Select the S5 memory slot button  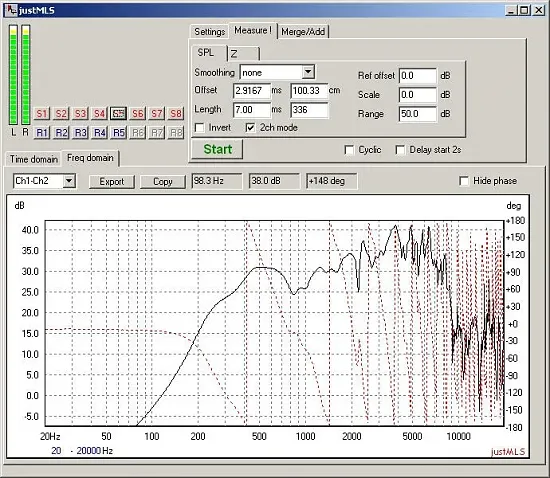tap(119, 114)
